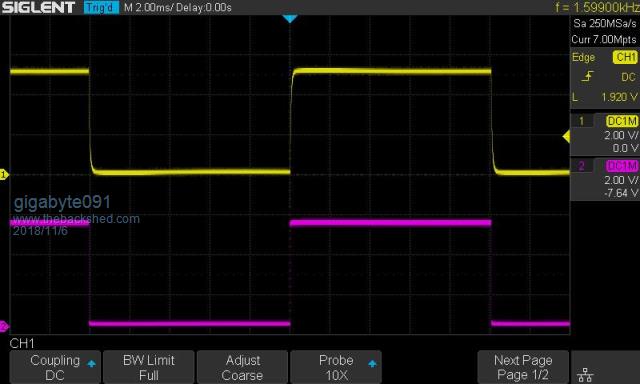
Task: Click the yellow trigger level arrow on right edge
Action: [x=566, y=137]
